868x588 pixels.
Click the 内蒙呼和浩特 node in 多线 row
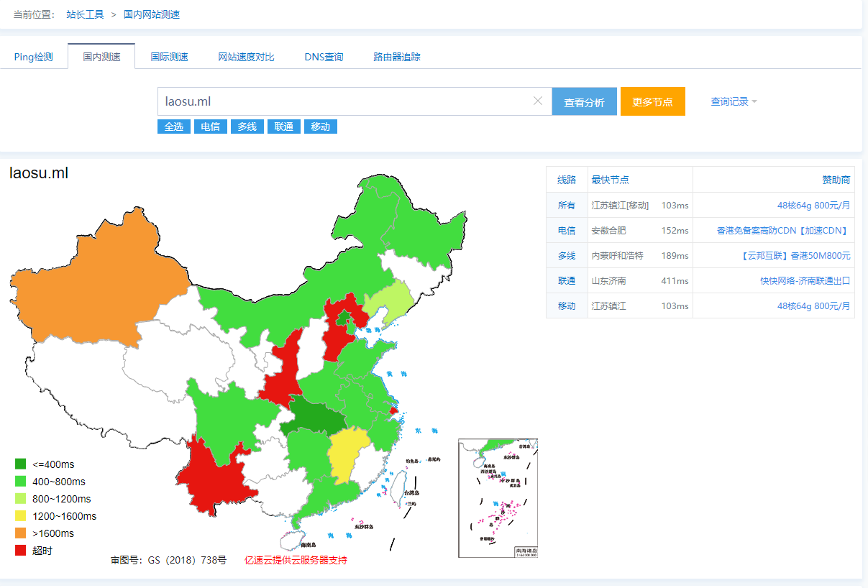[x=617, y=256]
